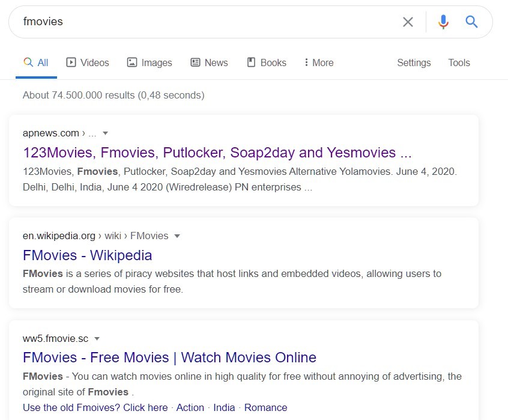Expand the ww5.fmovie.sc result dropdown arrow
Image resolution: width=508 pixels, height=420 pixels.
coord(97,339)
